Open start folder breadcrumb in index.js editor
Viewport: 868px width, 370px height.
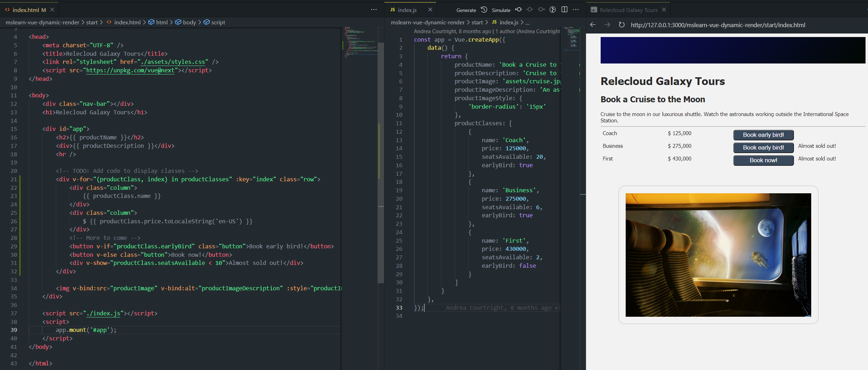click(477, 22)
